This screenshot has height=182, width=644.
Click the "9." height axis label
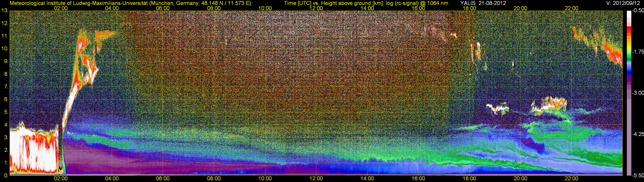tap(6, 61)
